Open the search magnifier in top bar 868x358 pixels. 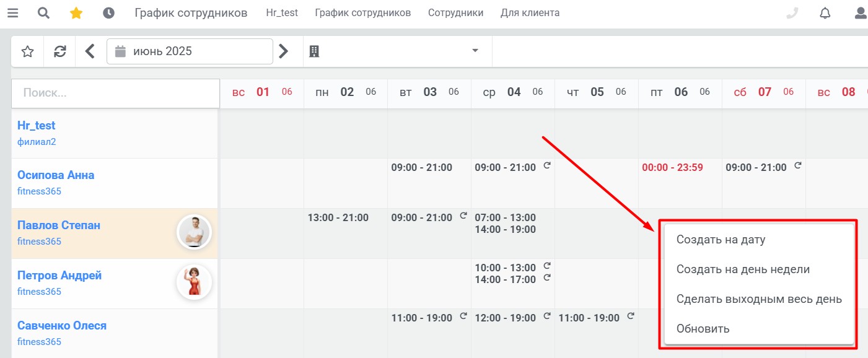pos(43,13)
